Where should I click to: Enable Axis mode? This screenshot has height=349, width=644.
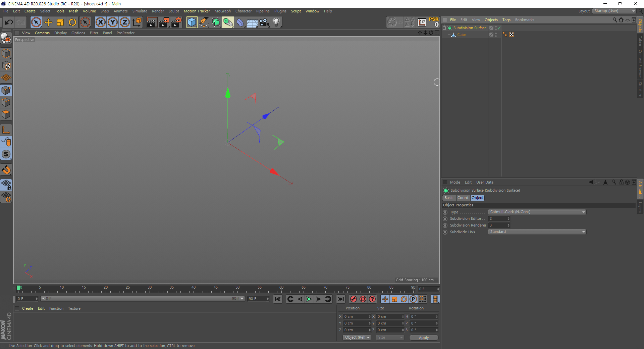(x=6, y=130)
